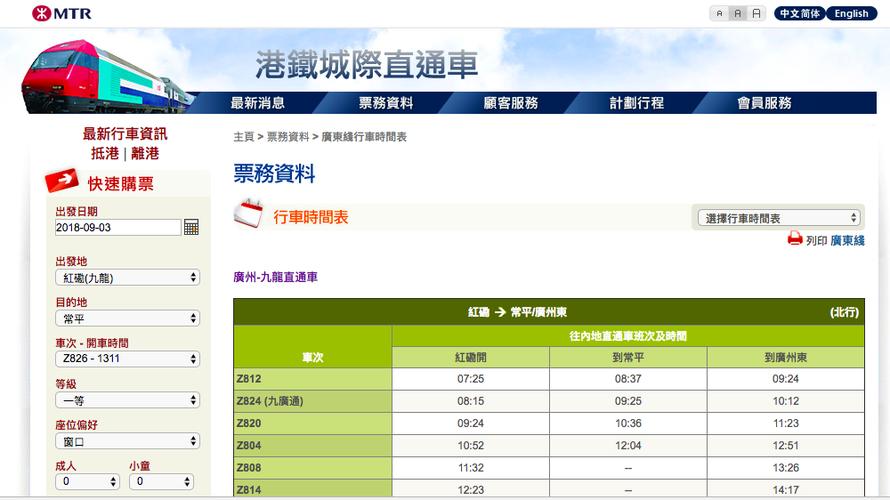Open the 成人 passenger count dropdown
The image size is (890, 500).
(x=87, y=481)
